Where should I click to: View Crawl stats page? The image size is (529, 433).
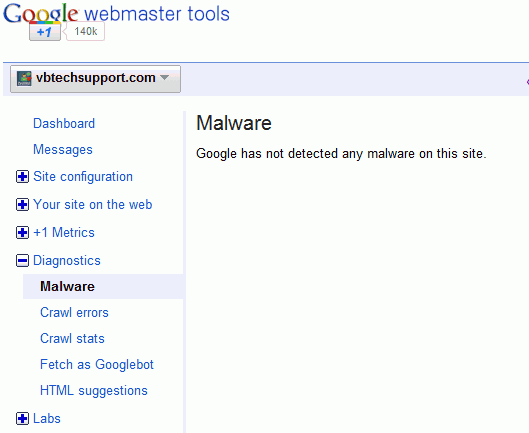coord(72,339)
